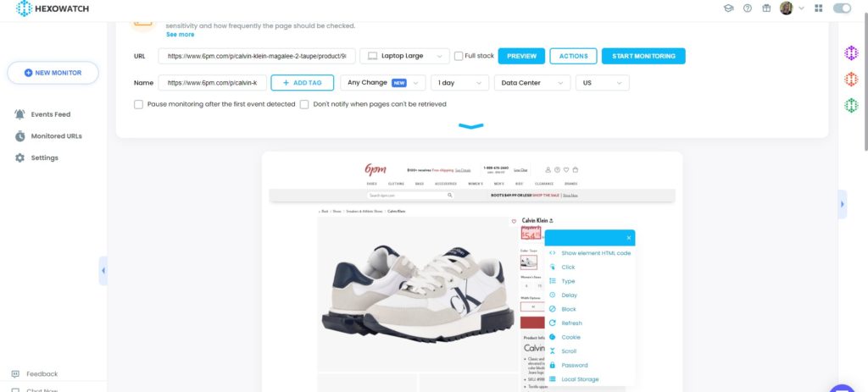Open the help question mark icon
Image resolution: width=868 pixels, height=392 pixels.
[x=748, y=8]
